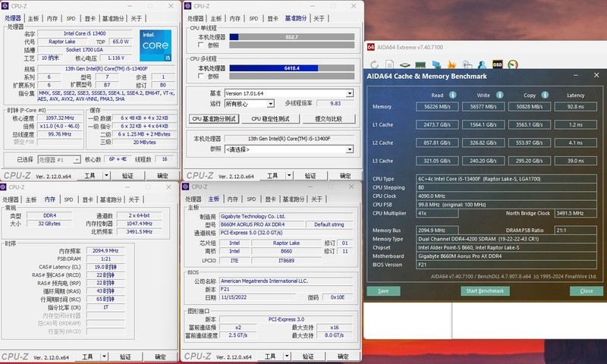Expand the 工具 arrow in the memory window
The height and width of the screenshot is (364, 607).
(104, 356)
